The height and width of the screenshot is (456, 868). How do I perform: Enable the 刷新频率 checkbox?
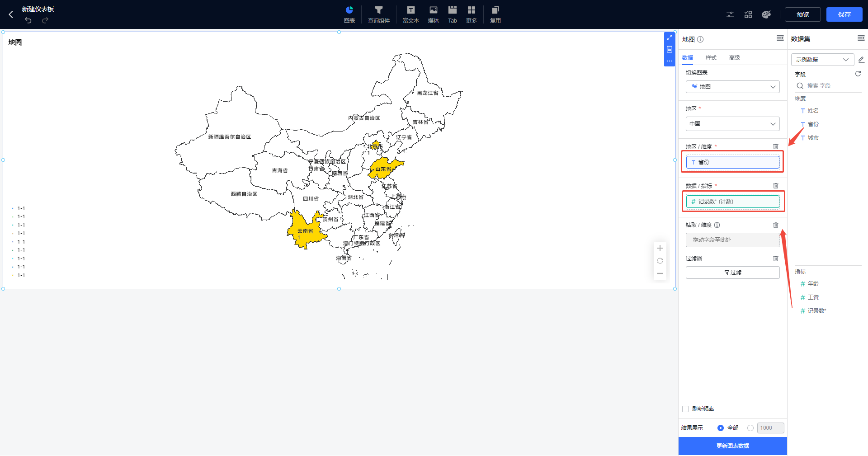(685, 409)
